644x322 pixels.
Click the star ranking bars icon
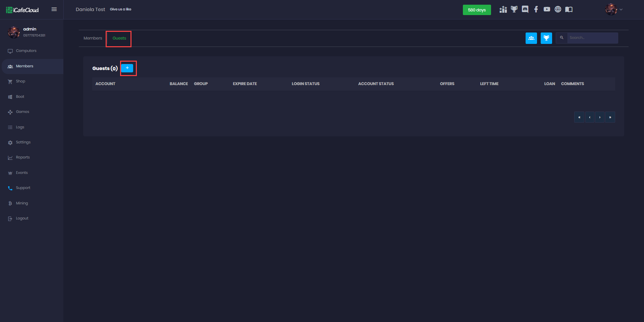pos(503,9)
